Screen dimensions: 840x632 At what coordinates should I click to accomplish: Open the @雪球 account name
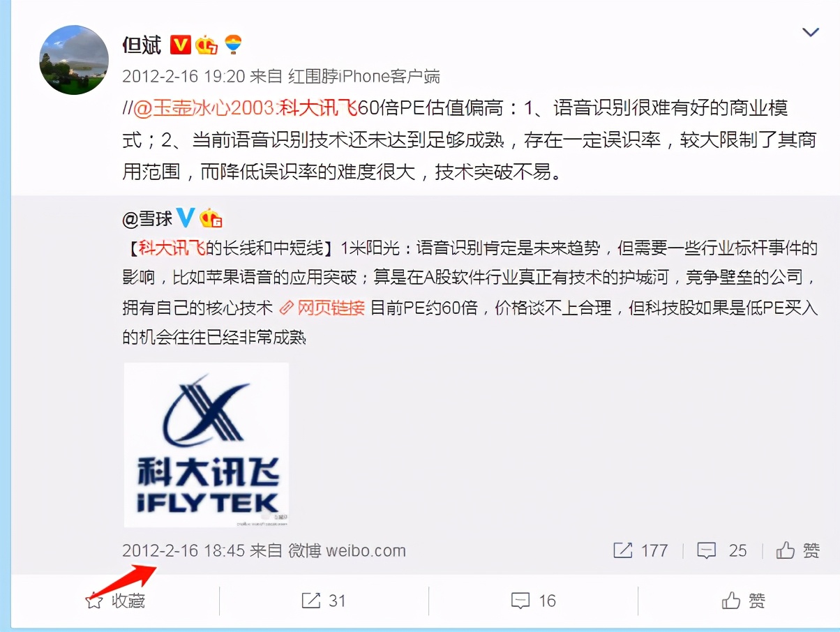point(147,219)
